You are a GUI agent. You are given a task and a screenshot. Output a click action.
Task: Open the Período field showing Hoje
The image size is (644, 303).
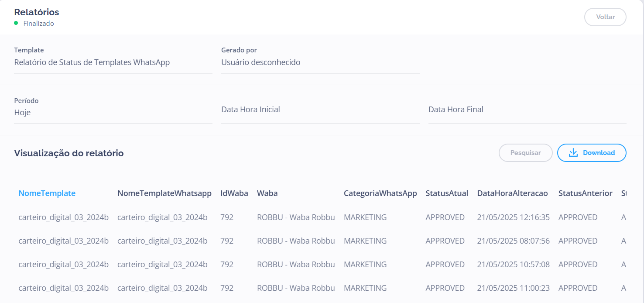coord(113,113)
